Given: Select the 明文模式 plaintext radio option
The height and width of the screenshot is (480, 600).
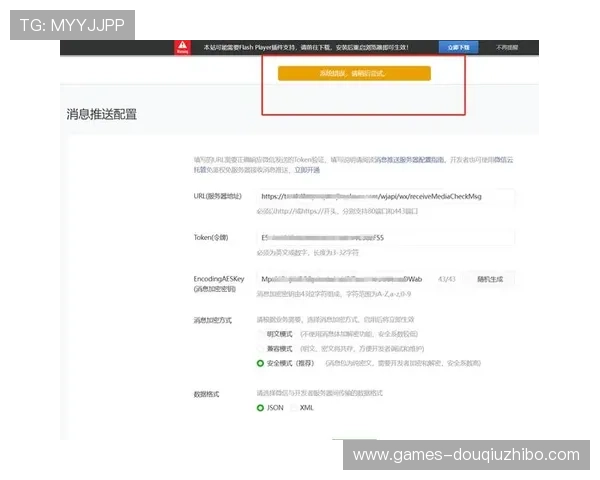Looking at the screenshot, I should tap(261, 334).
